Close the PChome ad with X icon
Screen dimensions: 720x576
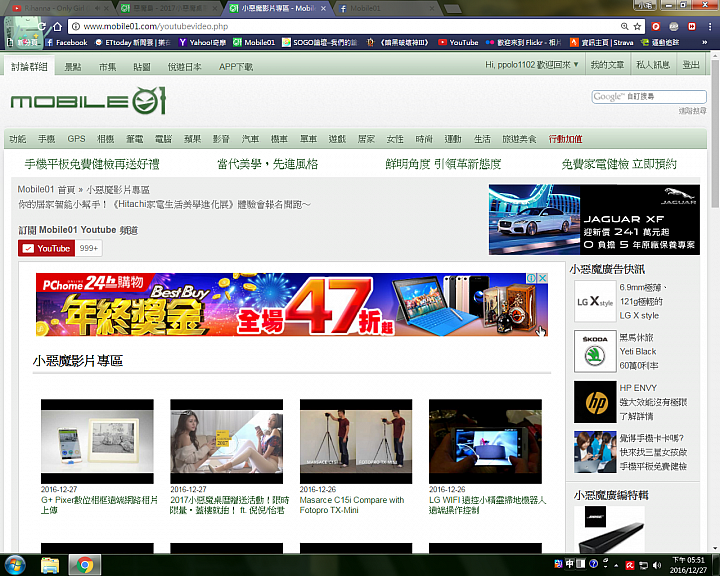tap(543, 278)
